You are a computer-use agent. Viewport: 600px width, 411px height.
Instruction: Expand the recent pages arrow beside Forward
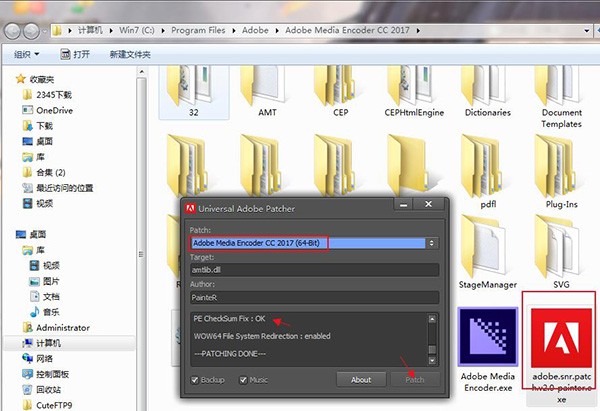click(x=45, y=31)
